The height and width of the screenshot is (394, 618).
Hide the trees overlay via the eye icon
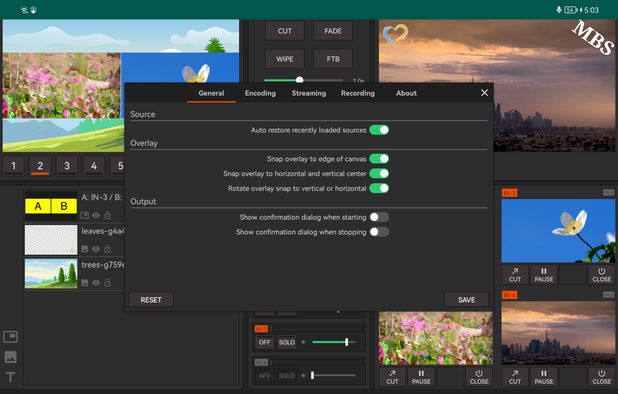pyautogui.click(x=96, y=283)
